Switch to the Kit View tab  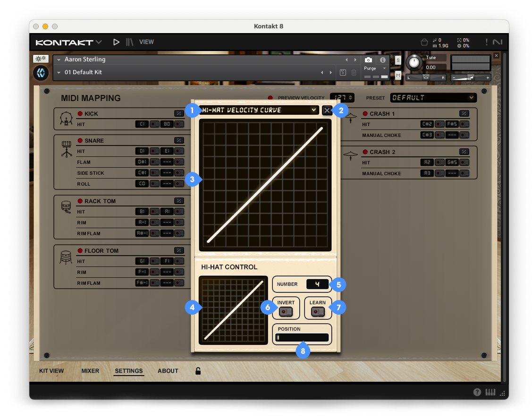[51, 371]
